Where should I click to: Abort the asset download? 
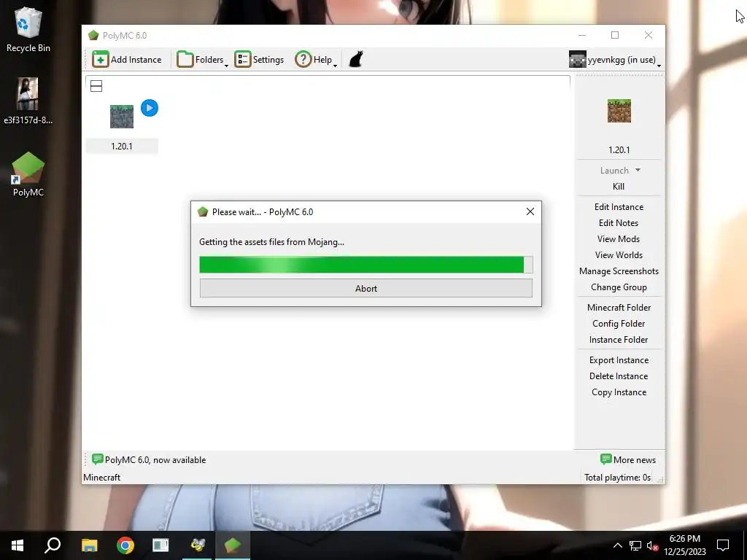[366, 289]
